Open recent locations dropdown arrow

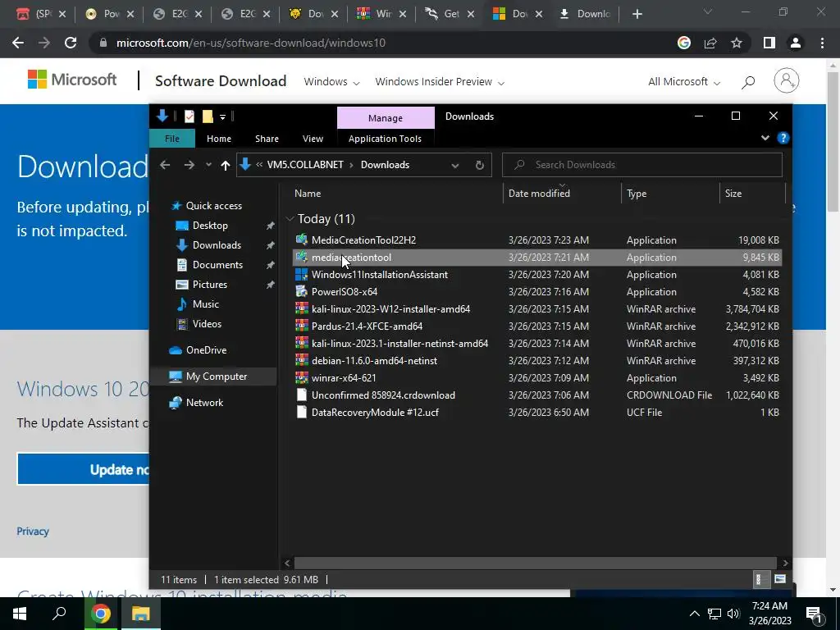click(x=208, y=165)
